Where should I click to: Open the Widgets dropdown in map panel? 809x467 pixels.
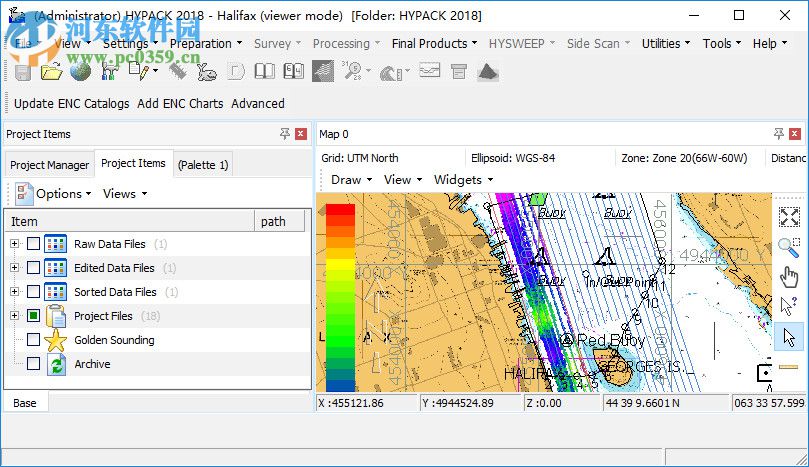(x=463, y=180)
